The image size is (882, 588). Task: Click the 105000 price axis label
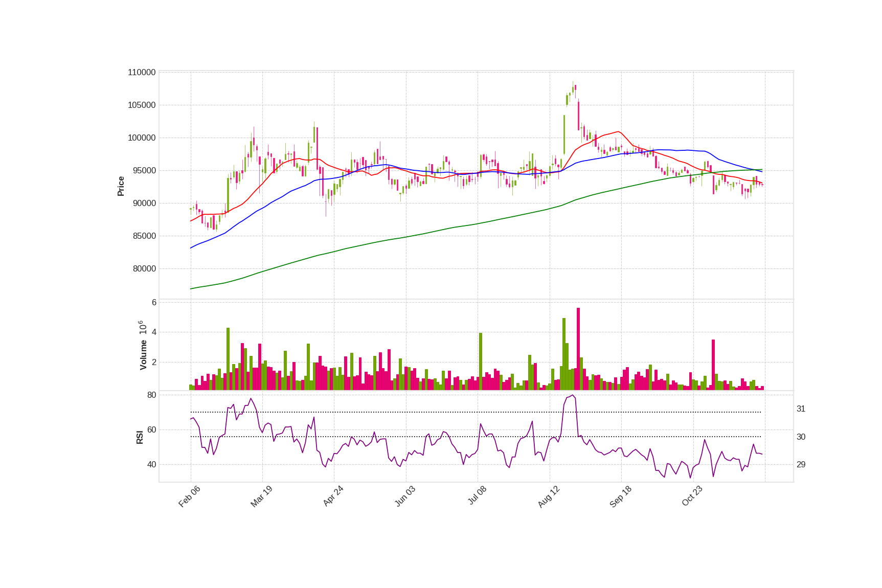(142, 105)
